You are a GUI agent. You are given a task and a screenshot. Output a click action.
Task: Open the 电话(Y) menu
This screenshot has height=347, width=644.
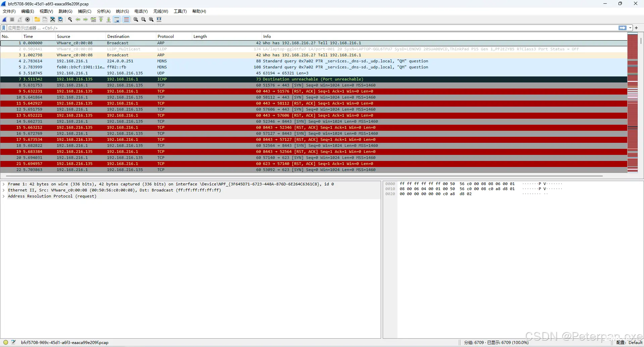point(141,11)
